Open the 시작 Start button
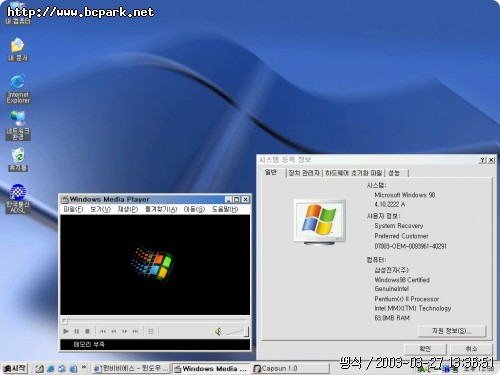This screenshot has width=500, height=375. pyautogui.click(x=14, y=368)
